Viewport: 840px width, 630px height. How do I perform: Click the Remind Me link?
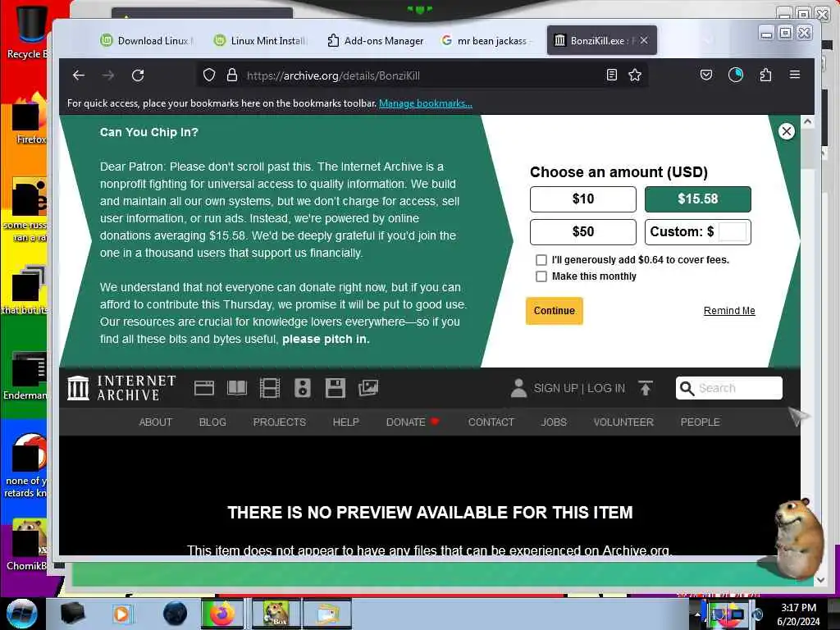(x=729, y=311)
